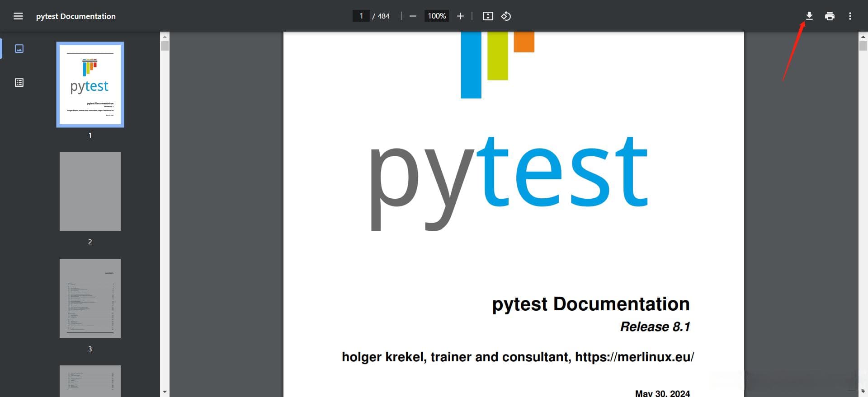868x397 pixels.
Task: Rotate the document counterclockwise
Action: 506,16
